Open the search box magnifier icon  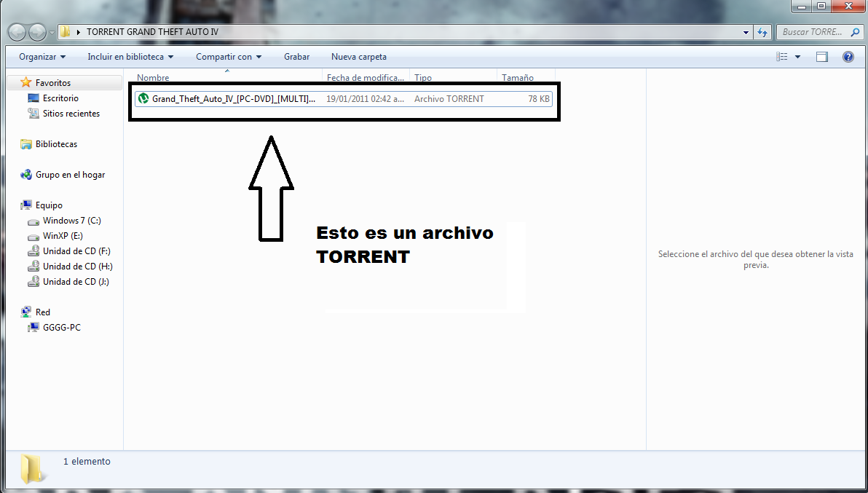pos(856,32)
